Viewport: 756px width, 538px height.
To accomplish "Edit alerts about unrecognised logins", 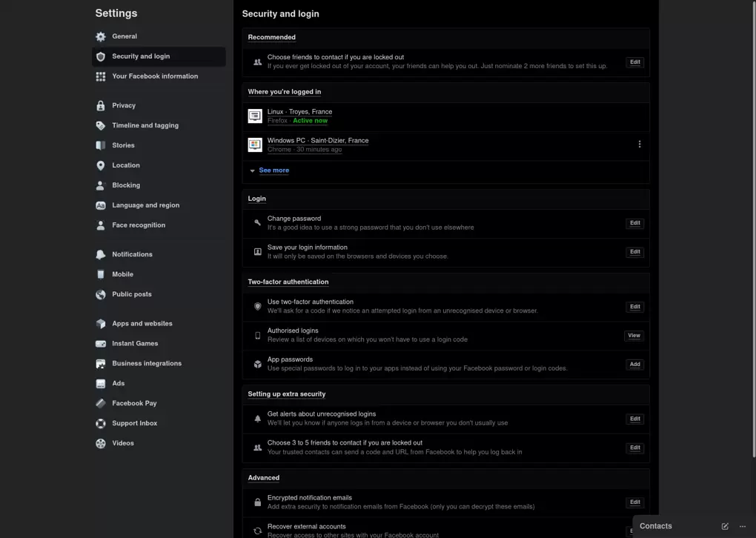I will point(635,419).
